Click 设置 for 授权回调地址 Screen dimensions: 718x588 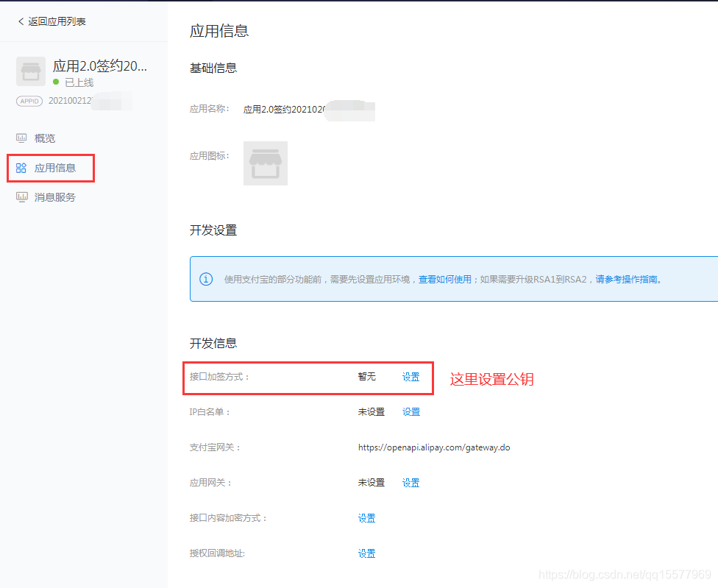point(366,553)
